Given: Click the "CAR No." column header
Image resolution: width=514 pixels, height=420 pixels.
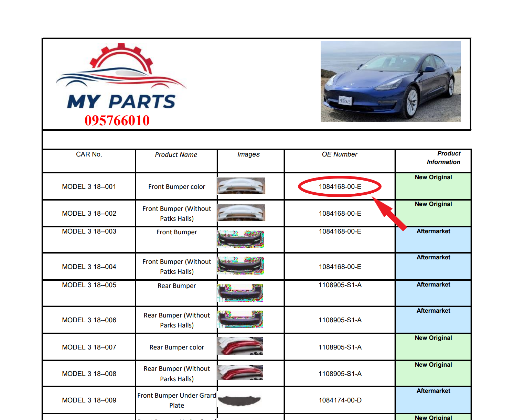Looking at the screenshot, I should coord(89,154).
